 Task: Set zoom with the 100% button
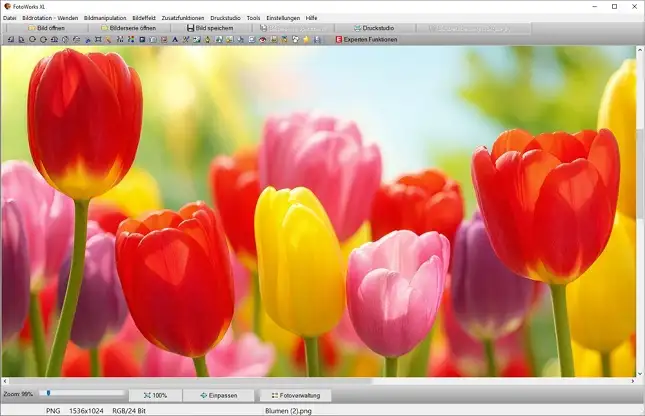155,395
